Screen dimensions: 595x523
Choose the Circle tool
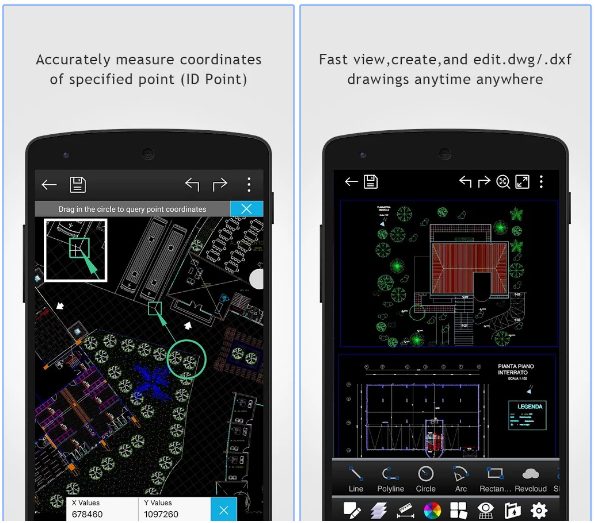click(x=425, y=479)
